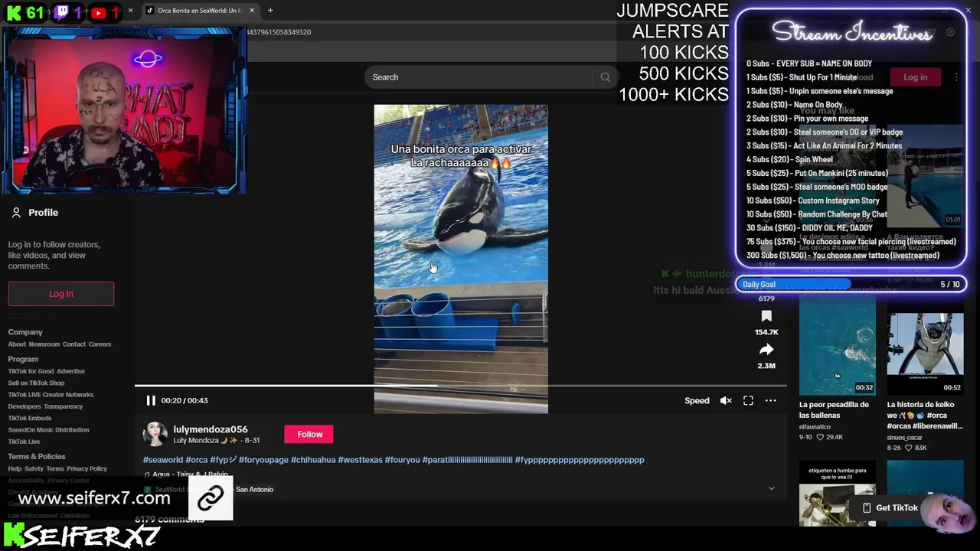This screenshot has width=980, height=551.
Task: Open the 01:01 recommended video thumbnail
Action: (x=925, y=176)
